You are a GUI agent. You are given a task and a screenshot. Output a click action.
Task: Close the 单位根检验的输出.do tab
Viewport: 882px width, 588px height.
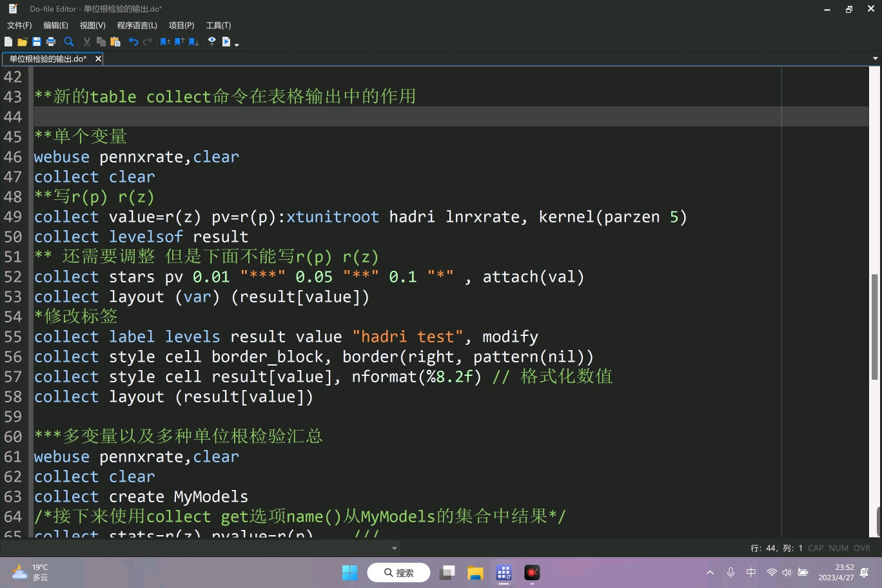point(98,59)
